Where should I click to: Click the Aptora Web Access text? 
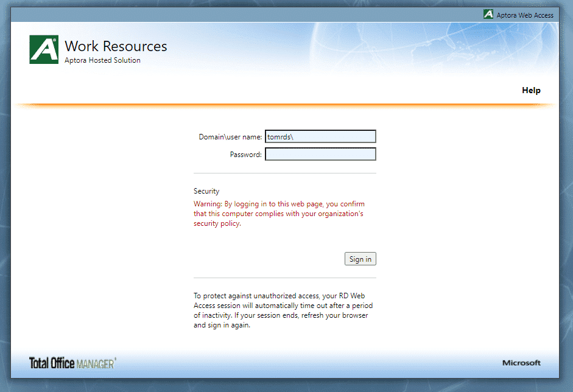(x=525, y=15)
